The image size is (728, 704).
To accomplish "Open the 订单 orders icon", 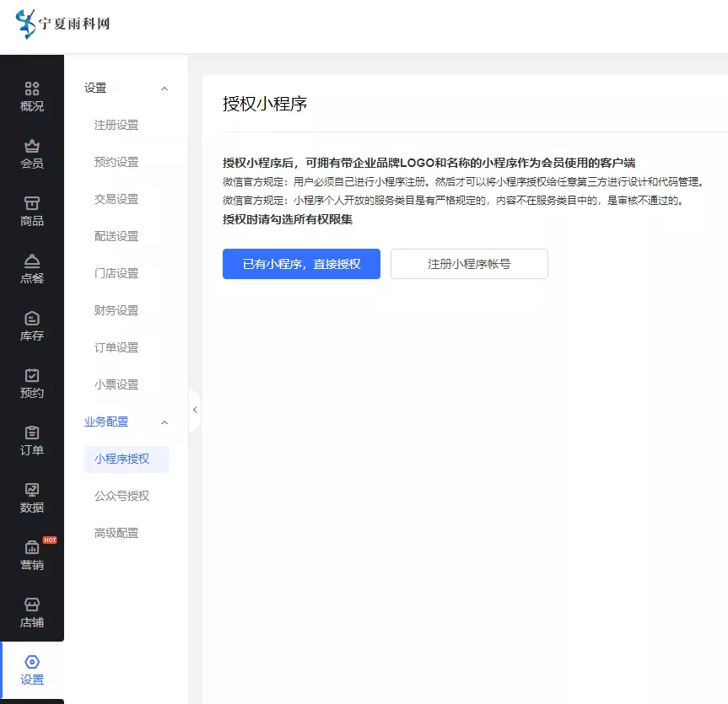I will [31, 433].
